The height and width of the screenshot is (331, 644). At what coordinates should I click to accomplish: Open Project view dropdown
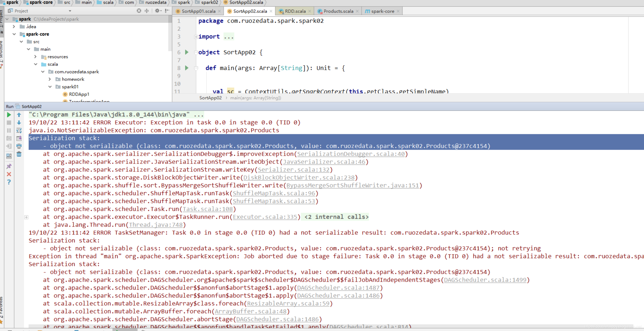pyautogui.click(x=70, y=11)
